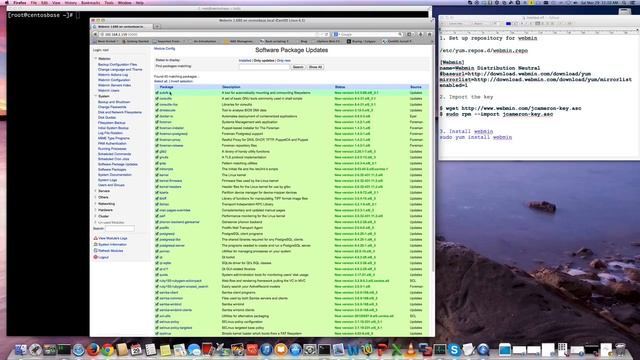The height and width of the screenshot is (360, 640).
Task: Switch to Firefox via Dock icon
Action: tap(93, 350)
